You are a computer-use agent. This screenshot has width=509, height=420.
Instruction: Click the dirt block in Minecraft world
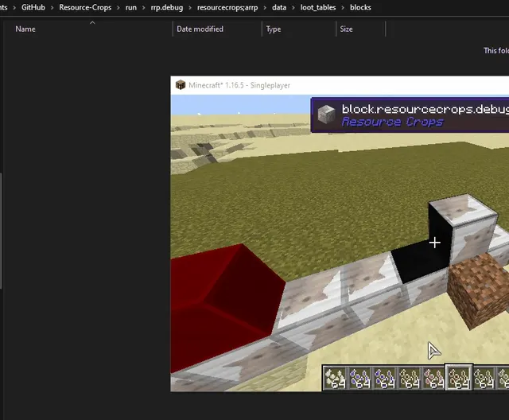(477, 289)
